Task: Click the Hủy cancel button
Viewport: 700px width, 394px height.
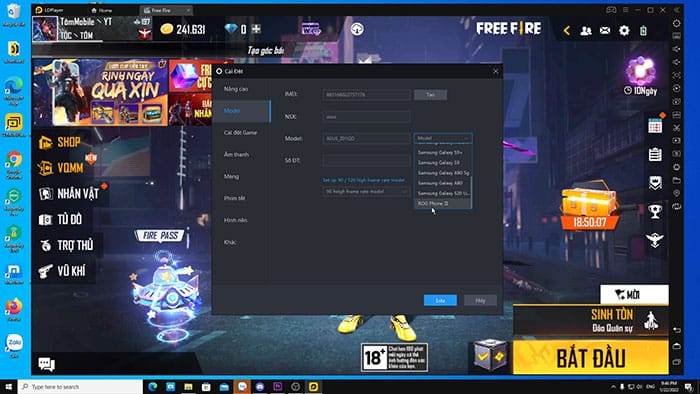Action: (x=480, y=300)
